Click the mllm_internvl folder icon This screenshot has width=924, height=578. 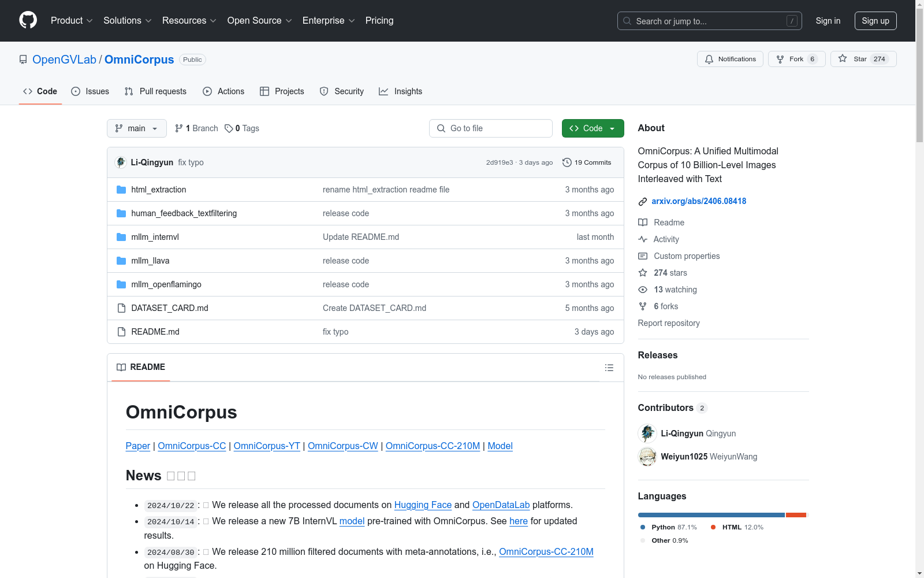[x=121, y=237]
